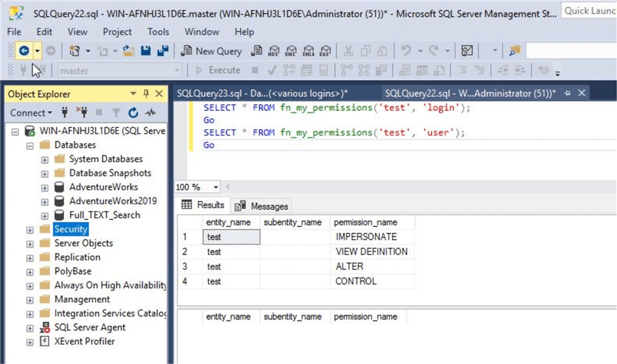The height and width of the screenshot is (364, 617).
Task: Open the Connect dropdown in Object Explorer
Action: pyautogui.click(x=31, y=113)
